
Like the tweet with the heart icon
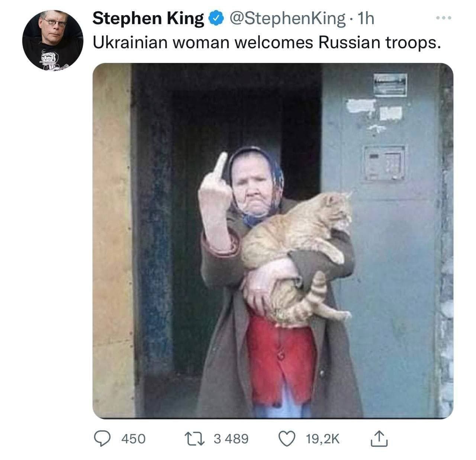(287, 439)
